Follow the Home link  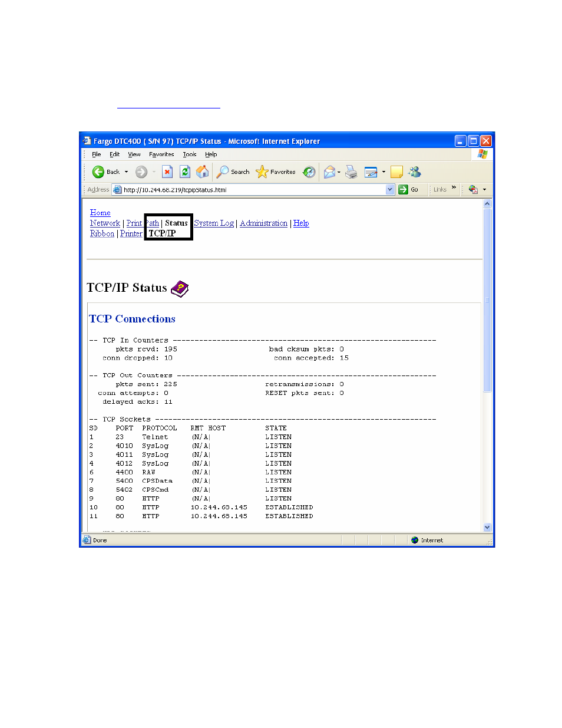pyautogui.click(x=100, y=213)
